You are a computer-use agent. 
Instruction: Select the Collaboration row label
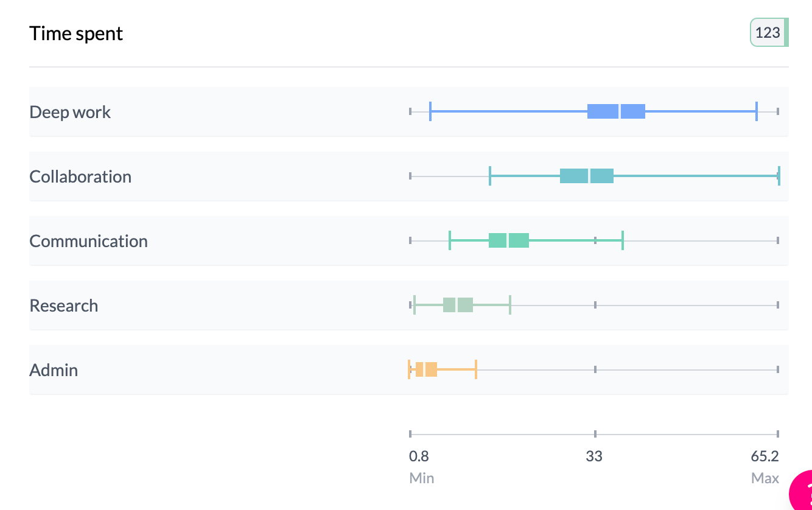[x=80, y=176]
